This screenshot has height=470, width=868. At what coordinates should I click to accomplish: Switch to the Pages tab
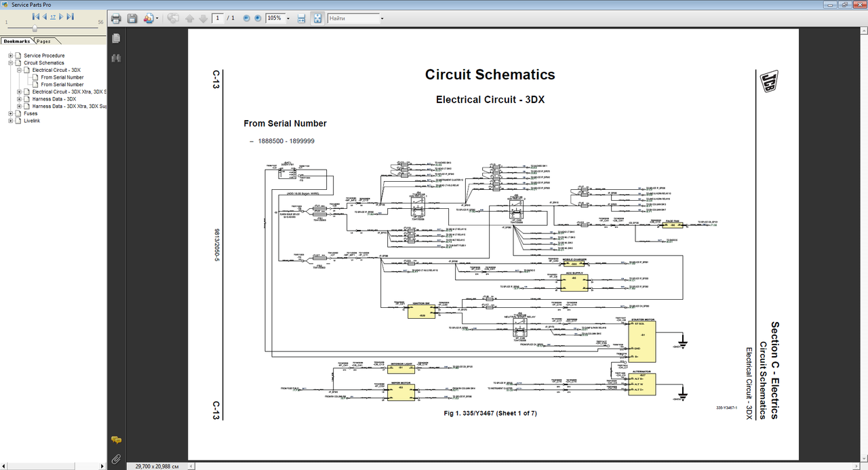click(x=43, y=41)
